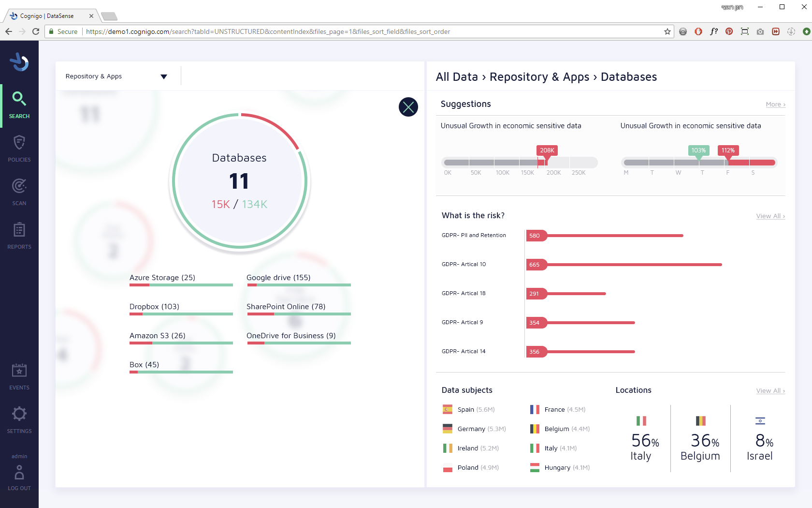Screen dimensions: 812x508
Task: View all Locations link
Action: 770,391
